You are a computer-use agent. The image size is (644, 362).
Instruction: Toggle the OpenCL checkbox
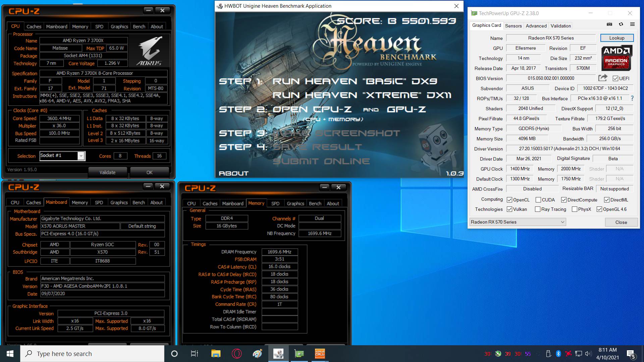click(509, 200)
